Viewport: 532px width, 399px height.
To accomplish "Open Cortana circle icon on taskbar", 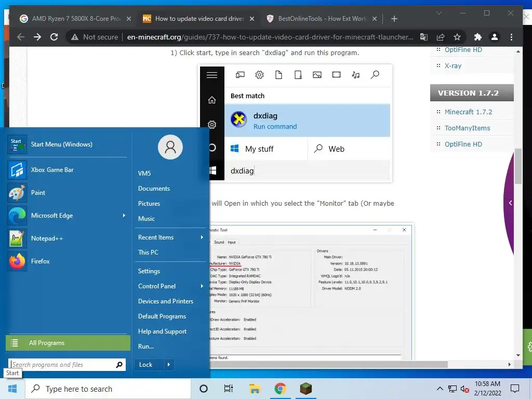I will 204,389.
